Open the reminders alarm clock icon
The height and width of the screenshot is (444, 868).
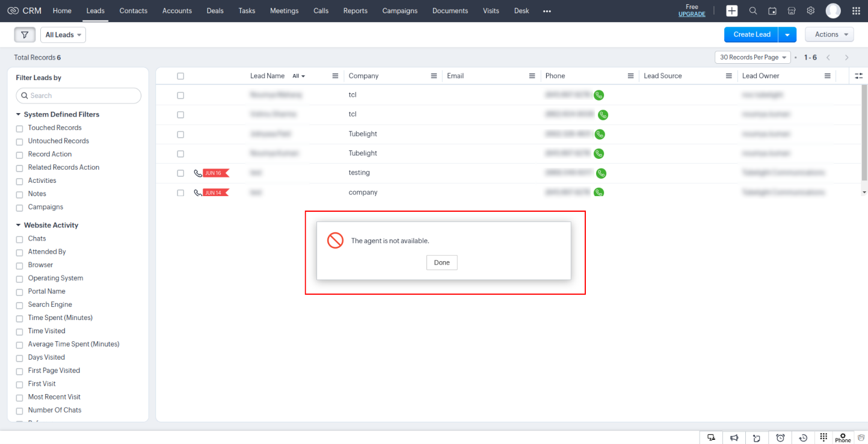780,437
